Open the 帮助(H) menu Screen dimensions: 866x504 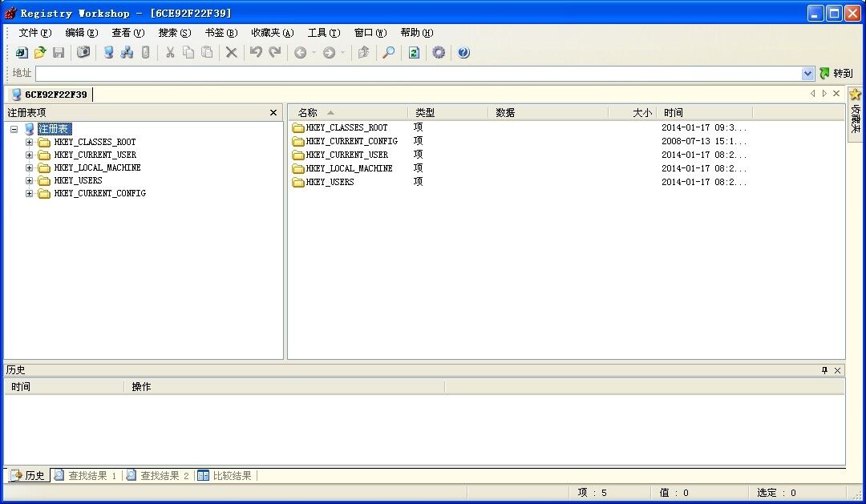pyautogui.click(x=416, y=33)
